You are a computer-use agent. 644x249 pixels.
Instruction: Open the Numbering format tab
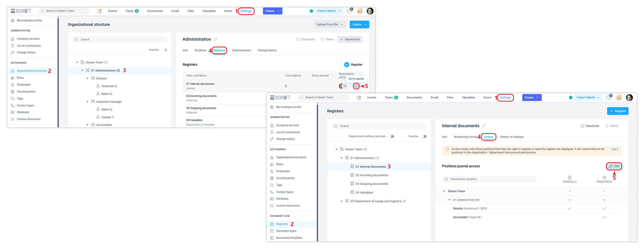point(465,137)
